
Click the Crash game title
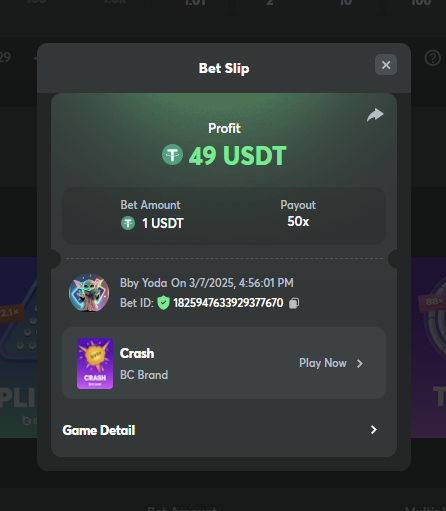tap(137, 353)
